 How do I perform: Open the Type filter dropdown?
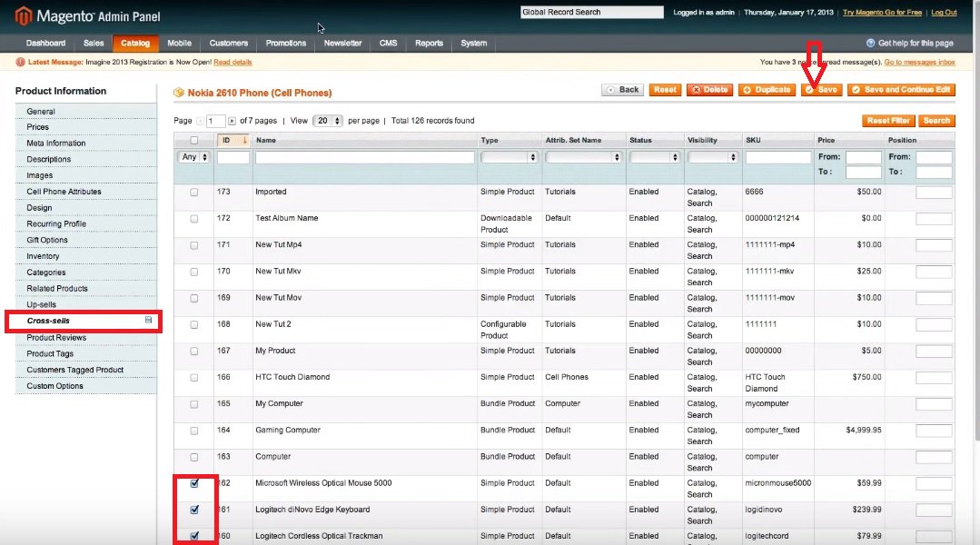(509, 157)
